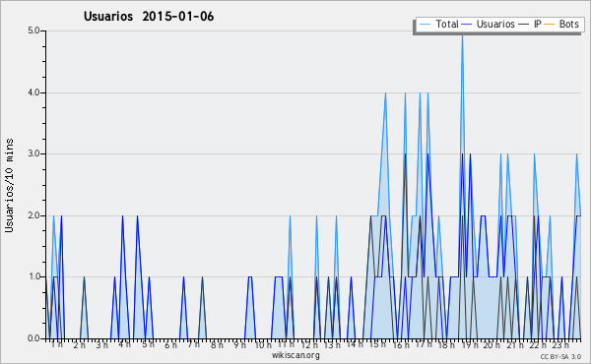Click the light blue Total legend line
The width and height of the screenshot is (591, 364).
[425, 25]
